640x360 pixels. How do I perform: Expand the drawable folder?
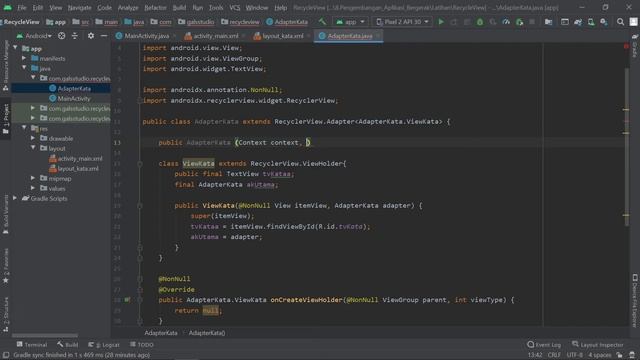pos(33,138)
